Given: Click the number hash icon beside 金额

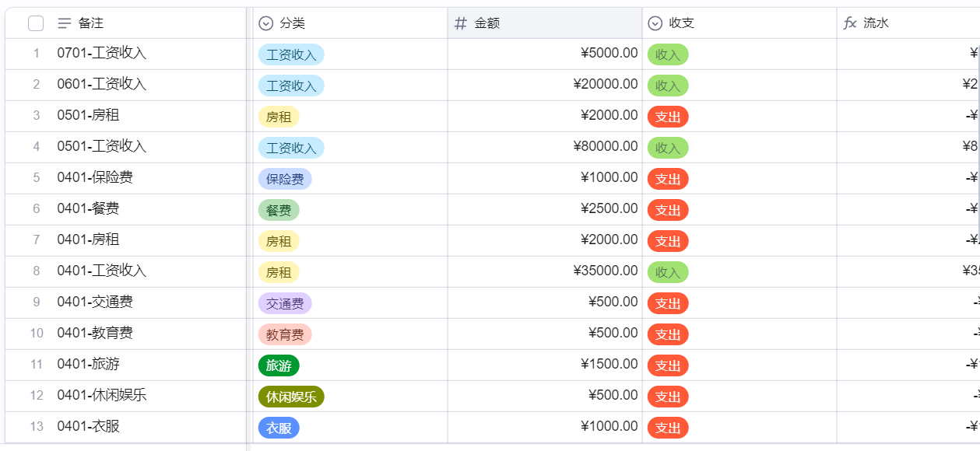Looking at the screenshot, I should point(461,23).
